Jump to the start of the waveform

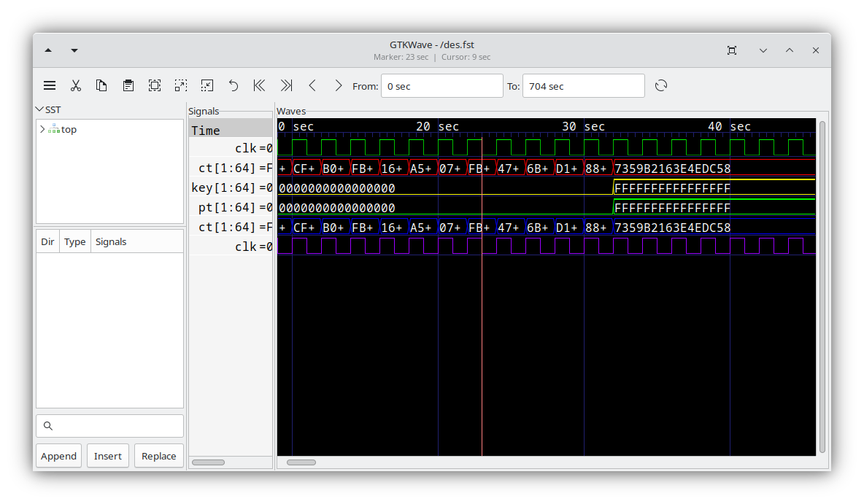(x=259, y=85)
